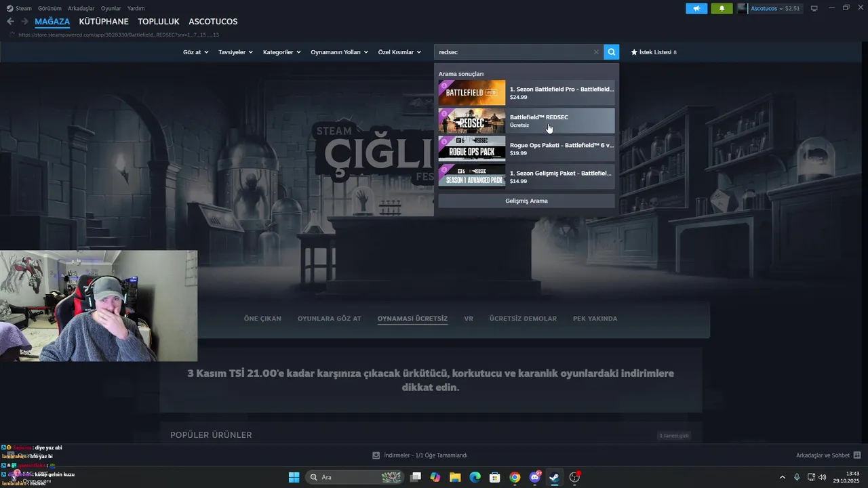Screen dimensions: 868x488
Task: Click the search magnifier button
Action: [612, 52]
